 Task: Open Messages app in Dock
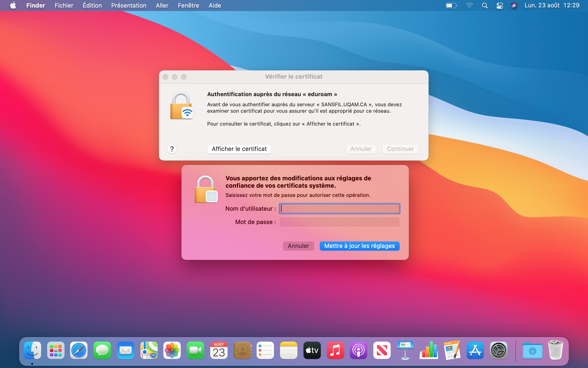102,351
